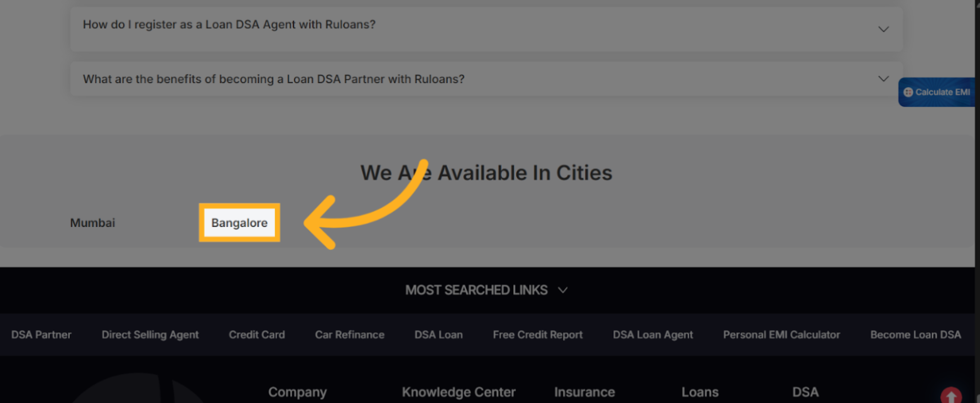Expand 'How do I register' FAQ chevron
Screen dimensions: 980x403
coord(883,29)
